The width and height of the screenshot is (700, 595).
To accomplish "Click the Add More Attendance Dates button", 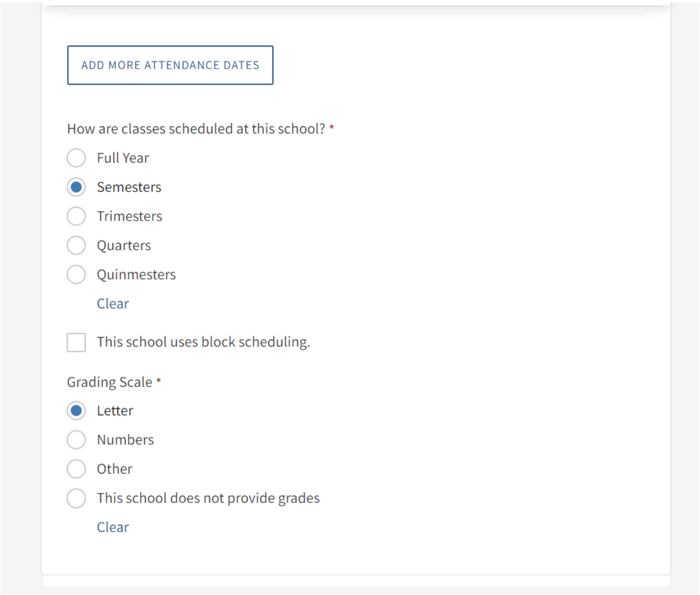I will click(x=170, y=65).
